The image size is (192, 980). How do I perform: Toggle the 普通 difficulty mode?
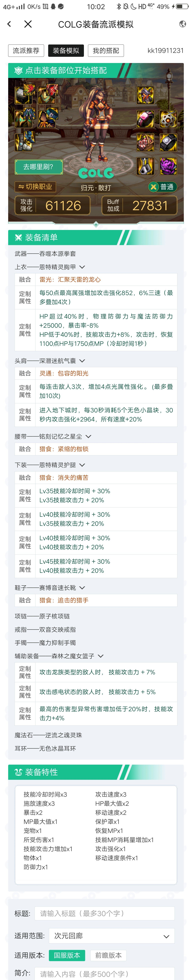(x=162, y=187)
